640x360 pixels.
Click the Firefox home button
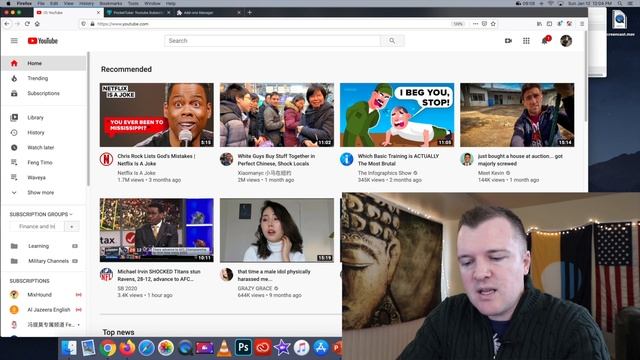pos(37,24)
